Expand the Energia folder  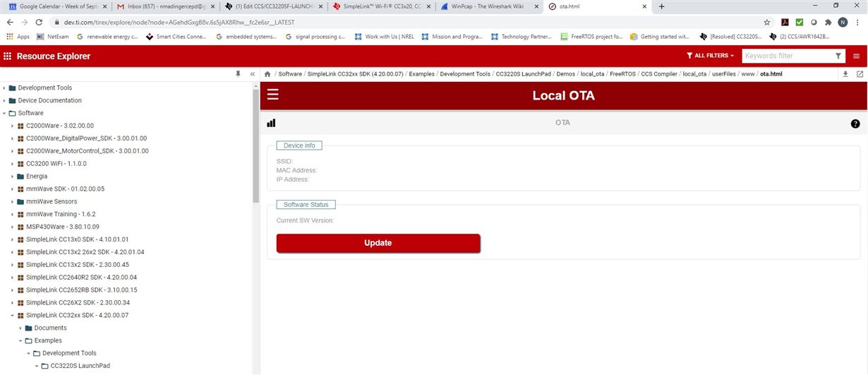tap(12, 177)
